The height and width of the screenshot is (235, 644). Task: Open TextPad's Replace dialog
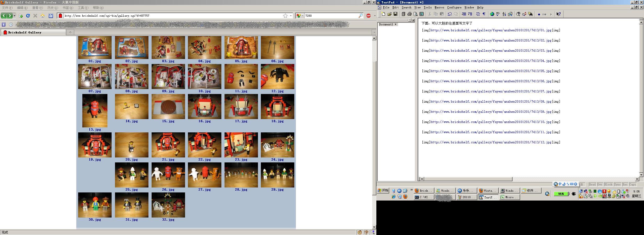[524, 14]
